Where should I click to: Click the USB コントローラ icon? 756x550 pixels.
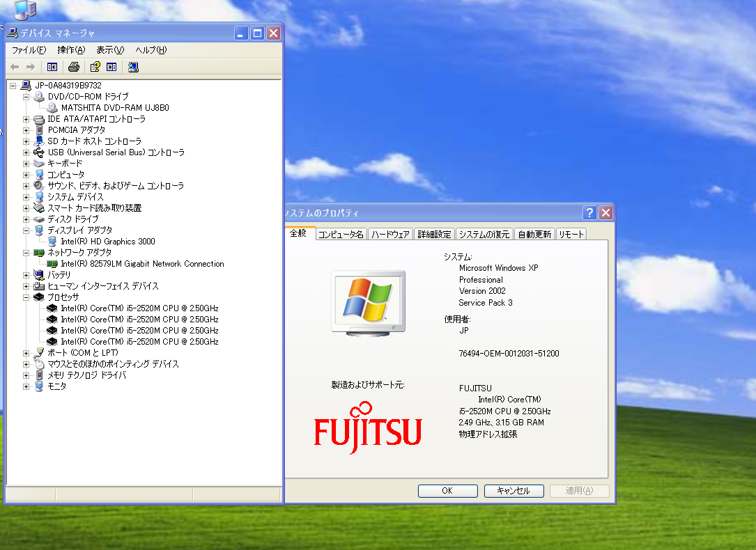39,152
